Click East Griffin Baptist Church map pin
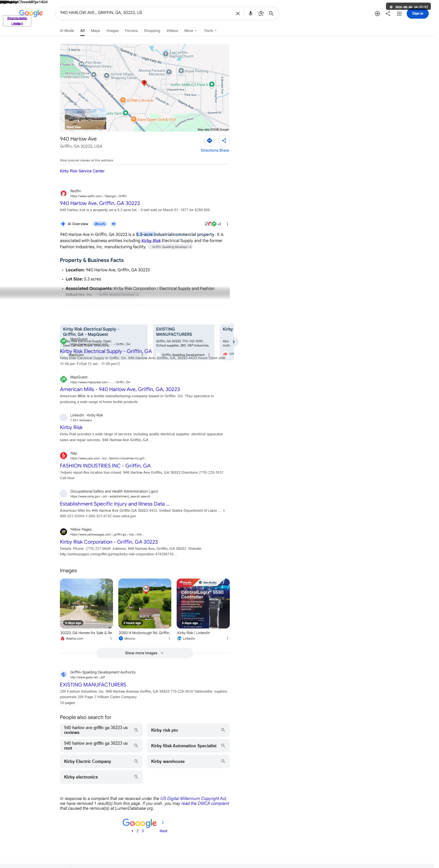439x868 pixels. 165,54
